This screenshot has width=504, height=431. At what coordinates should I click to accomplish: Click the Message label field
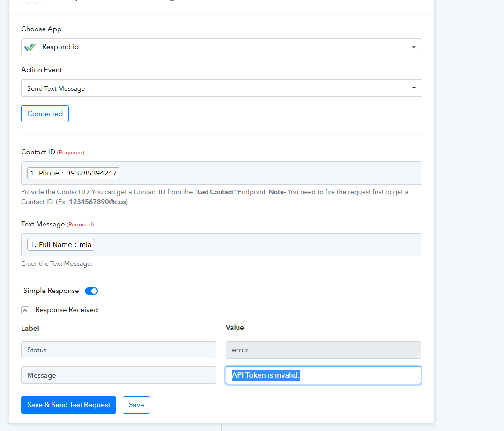coord(119,375)
